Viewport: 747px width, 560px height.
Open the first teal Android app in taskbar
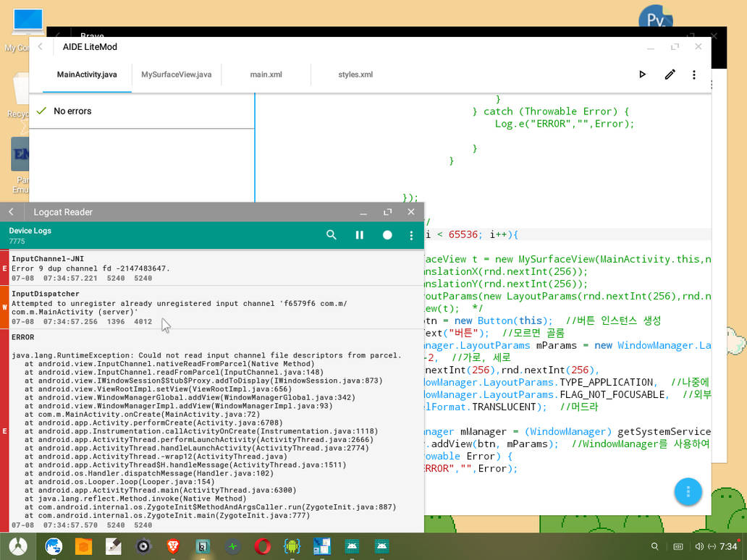click(x=352, y=546)
